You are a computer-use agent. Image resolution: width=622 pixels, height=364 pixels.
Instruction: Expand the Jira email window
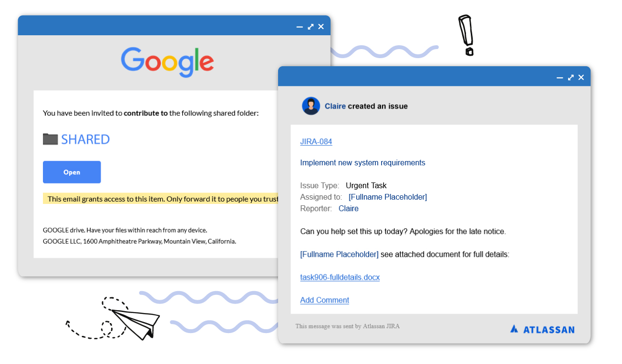571,77
